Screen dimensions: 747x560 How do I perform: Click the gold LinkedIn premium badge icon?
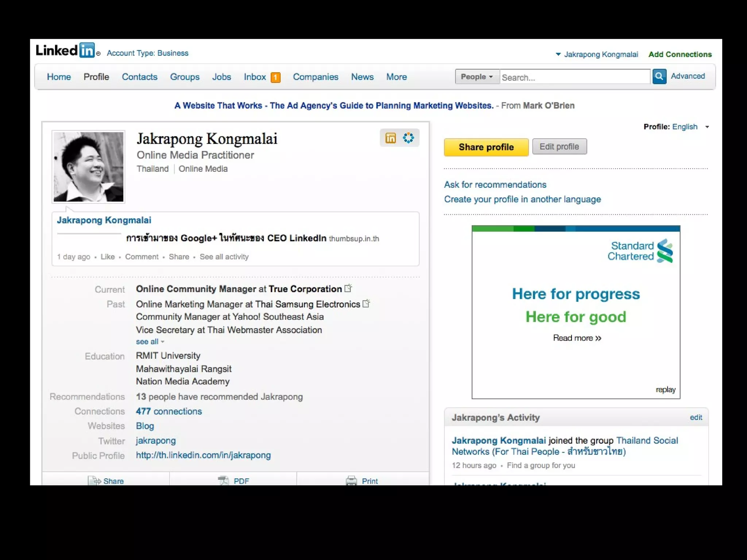click(390, 138)
